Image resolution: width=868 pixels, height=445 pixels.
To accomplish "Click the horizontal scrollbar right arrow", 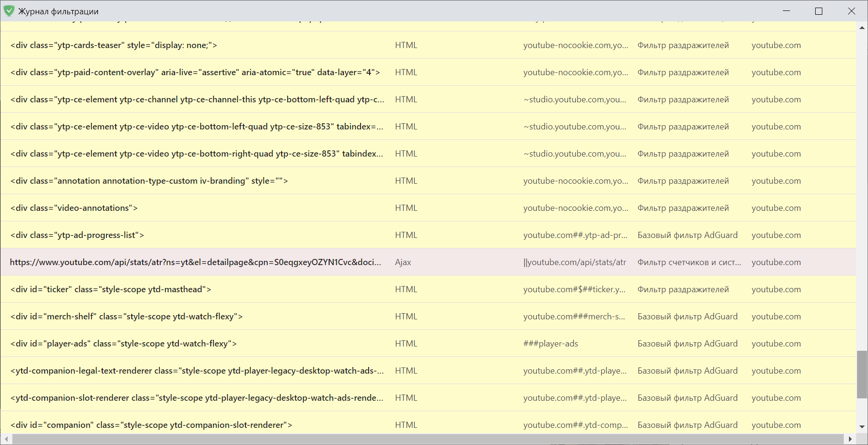I will pos(850,439).
